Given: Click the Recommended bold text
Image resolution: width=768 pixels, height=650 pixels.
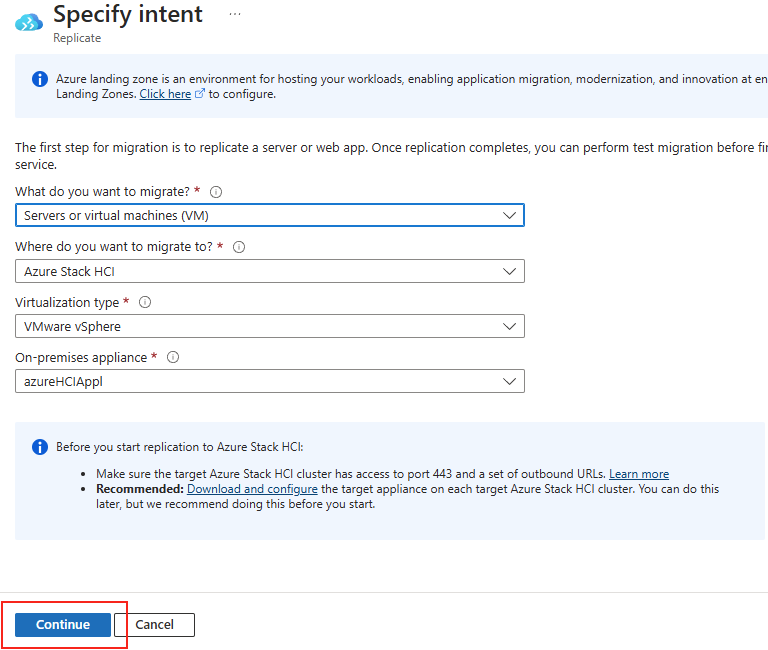Looking at the screenshot, I should (140, 489).
